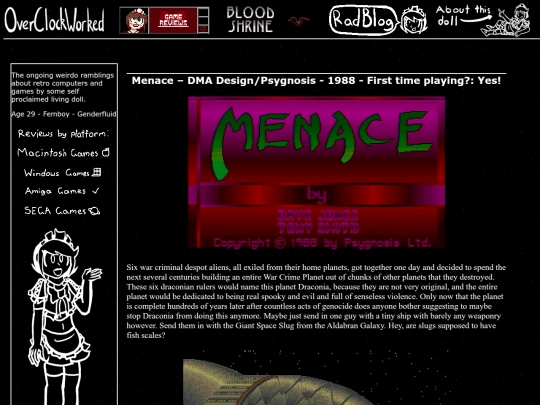Screen dimensions: 540x405
Task: Open the About this doll page
Action: (463, 15)
